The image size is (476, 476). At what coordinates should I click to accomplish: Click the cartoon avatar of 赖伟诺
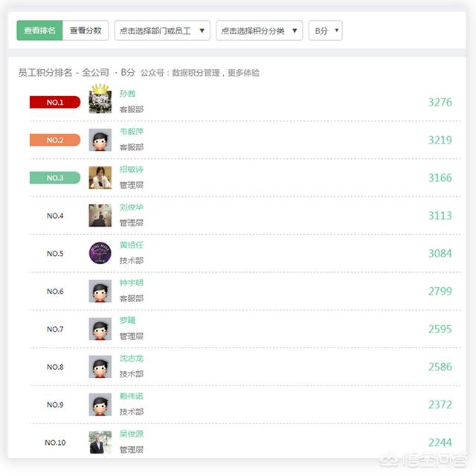pos(100,405)
